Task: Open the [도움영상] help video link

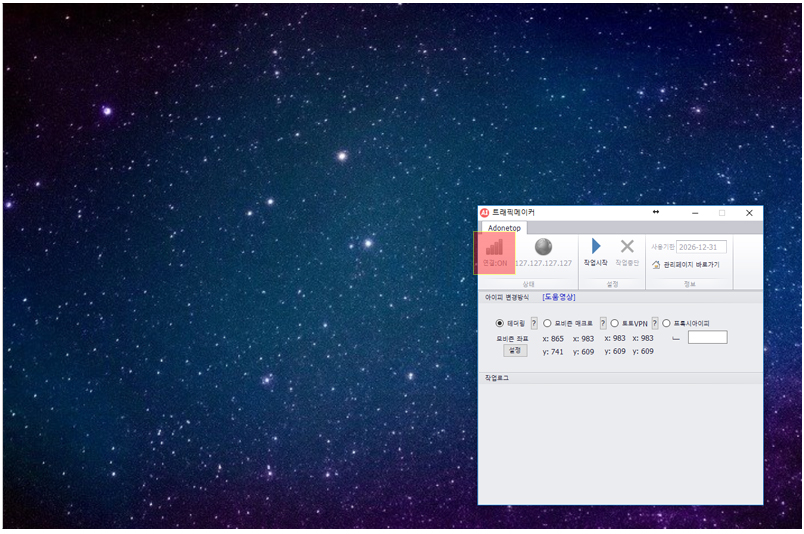Action: [558, 297]
